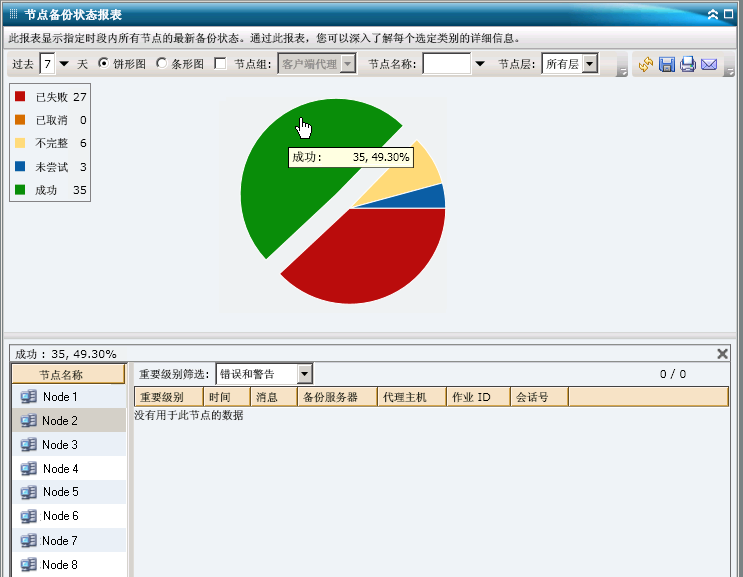Select the Node 7 label in list

pyautogui.click(x=60, y=541)
